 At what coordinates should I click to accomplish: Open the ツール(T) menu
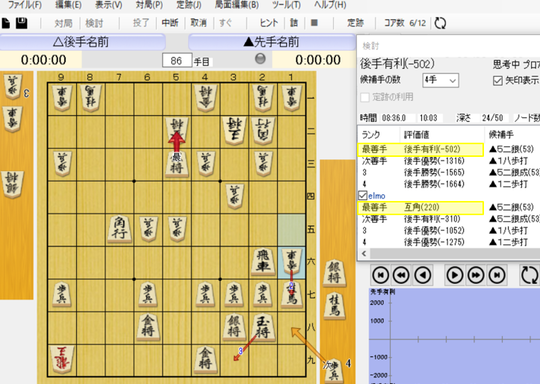(286, 5)
